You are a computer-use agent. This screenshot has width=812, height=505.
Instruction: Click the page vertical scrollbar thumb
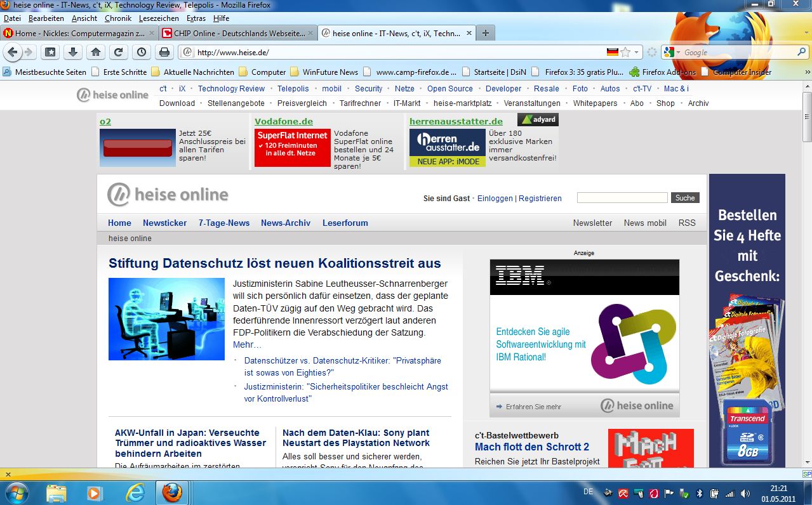pyautogui.click(x=807, y=117)
